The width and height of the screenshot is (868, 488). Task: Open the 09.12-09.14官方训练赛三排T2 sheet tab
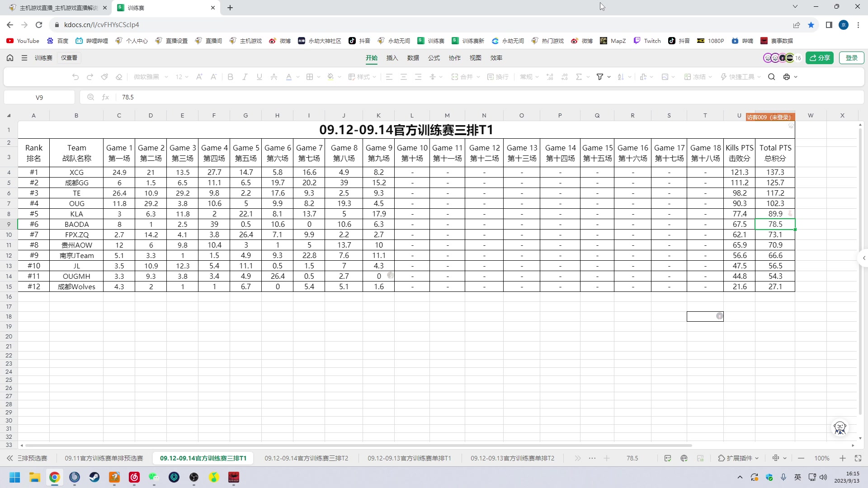tap(307, 458)
